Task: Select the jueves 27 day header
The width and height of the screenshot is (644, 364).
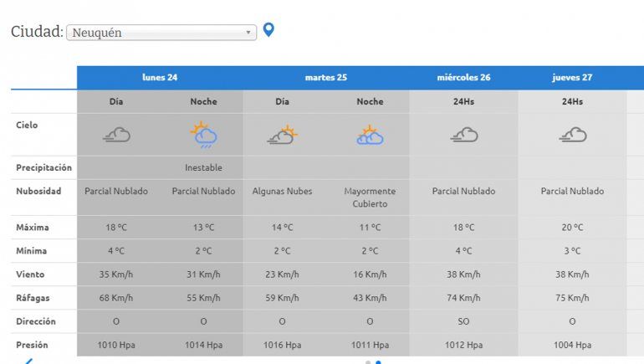Action: pos(572,78)
